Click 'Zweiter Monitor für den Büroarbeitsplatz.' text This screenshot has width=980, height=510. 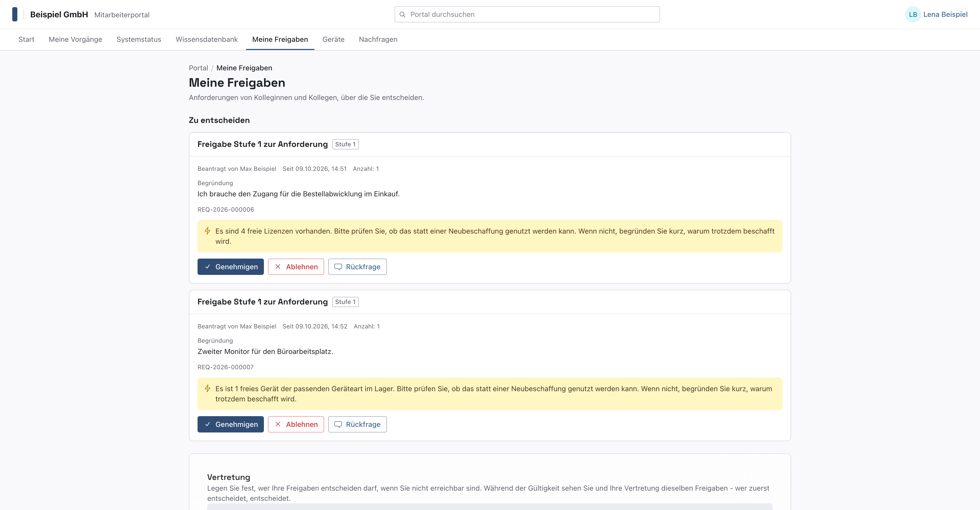click(x=265, y=352)
